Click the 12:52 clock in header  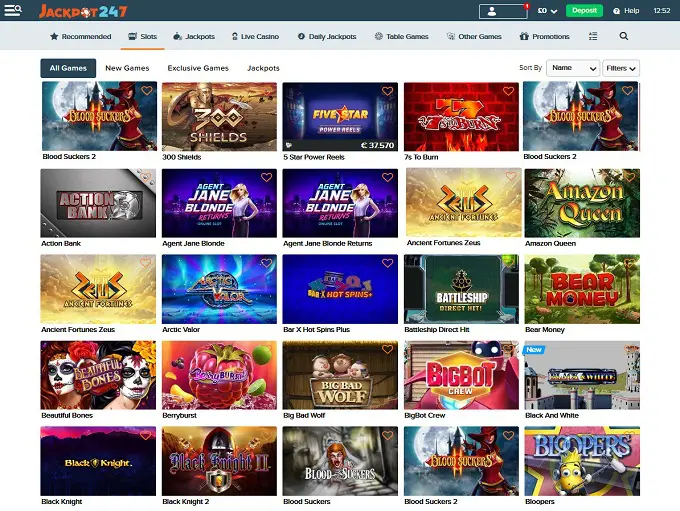tap(662, 11)
